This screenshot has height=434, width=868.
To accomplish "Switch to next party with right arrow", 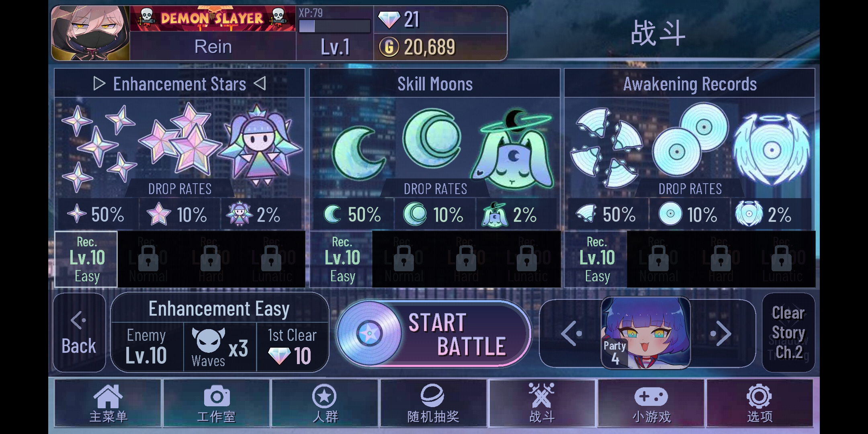I will click(x=721, y=333).
